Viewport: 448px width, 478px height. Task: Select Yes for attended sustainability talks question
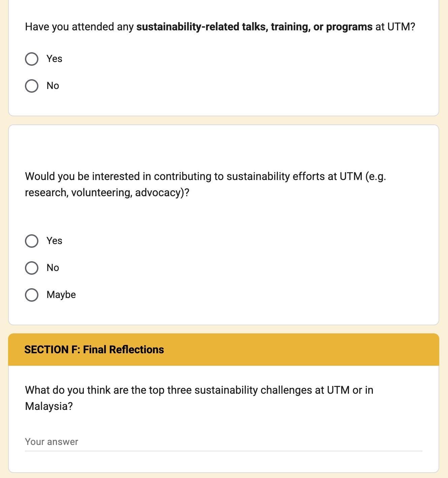pyautogui.click(x=32, y=59)
